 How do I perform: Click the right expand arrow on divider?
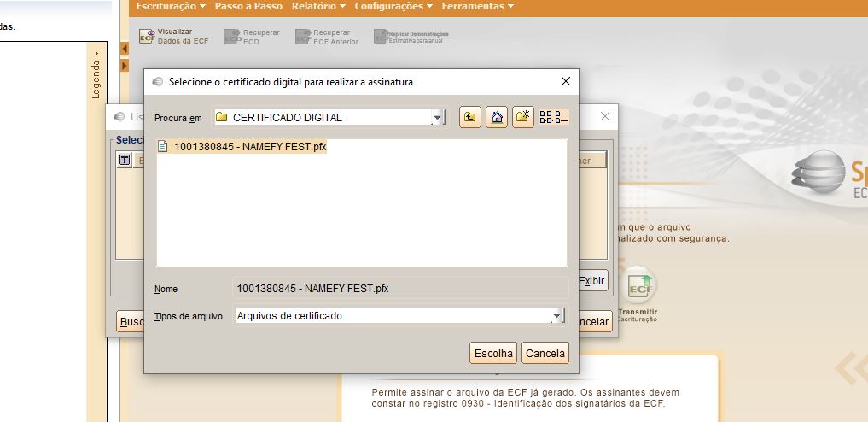click(125, 66)
